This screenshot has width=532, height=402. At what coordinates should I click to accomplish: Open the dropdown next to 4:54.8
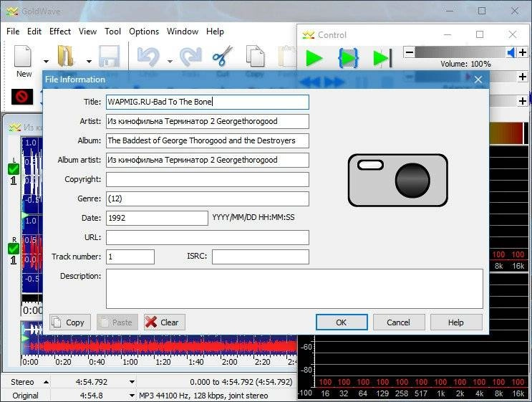[x=132, y=396]
